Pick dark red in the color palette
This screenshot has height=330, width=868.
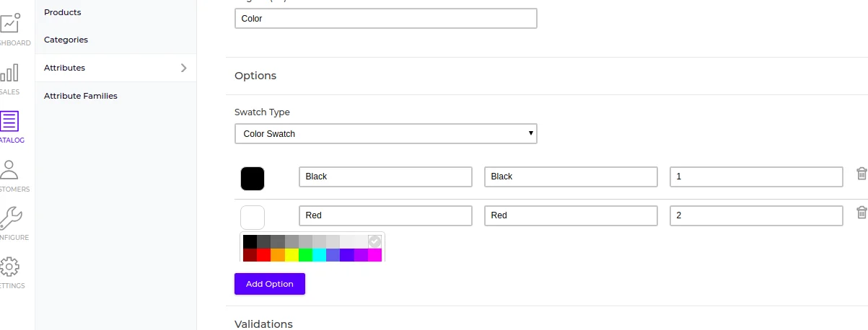[250, 255]
